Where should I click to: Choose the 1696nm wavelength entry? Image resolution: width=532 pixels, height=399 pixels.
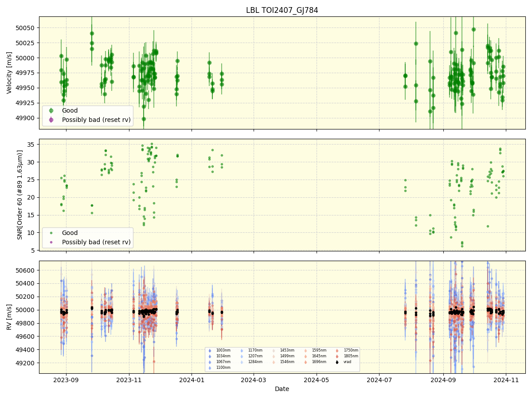tap(306, 362)
